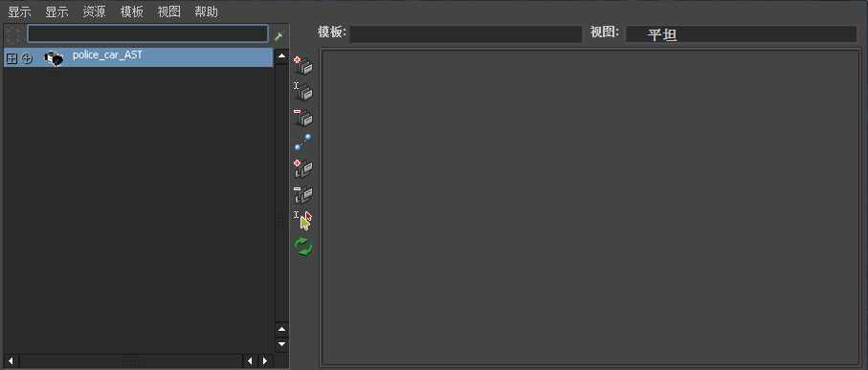868x370 pixels.
Task: Click the green pin icon beside the search field
Action: (x=279, y=36)
